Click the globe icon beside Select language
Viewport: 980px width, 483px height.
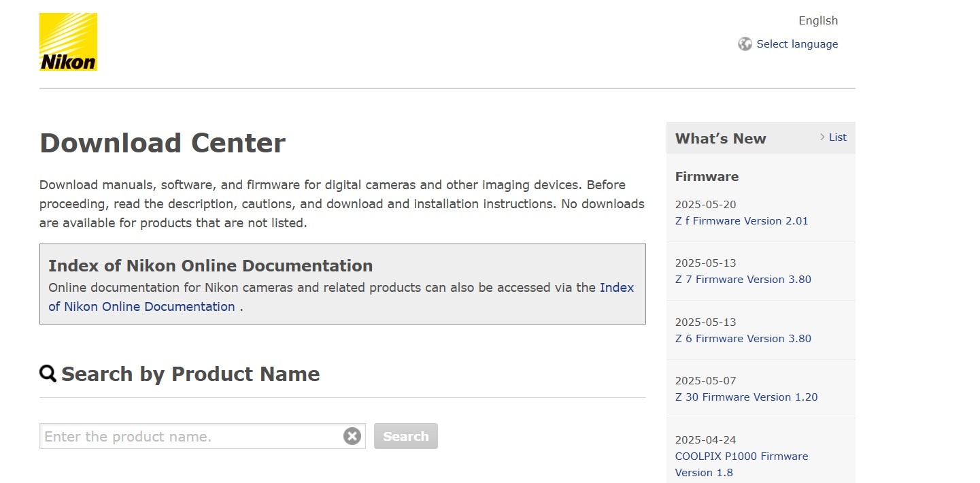pos(745,44)
